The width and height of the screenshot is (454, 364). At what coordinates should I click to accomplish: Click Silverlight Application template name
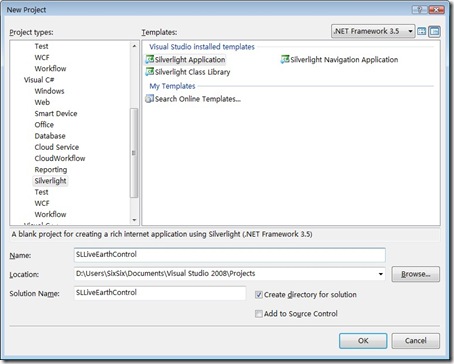190,60
